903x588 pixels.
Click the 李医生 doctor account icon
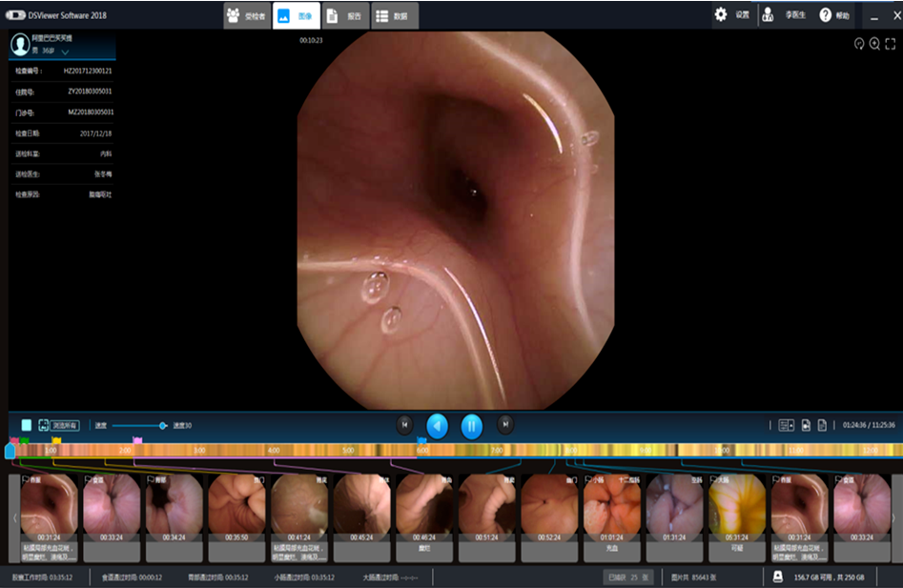(768, 15)
